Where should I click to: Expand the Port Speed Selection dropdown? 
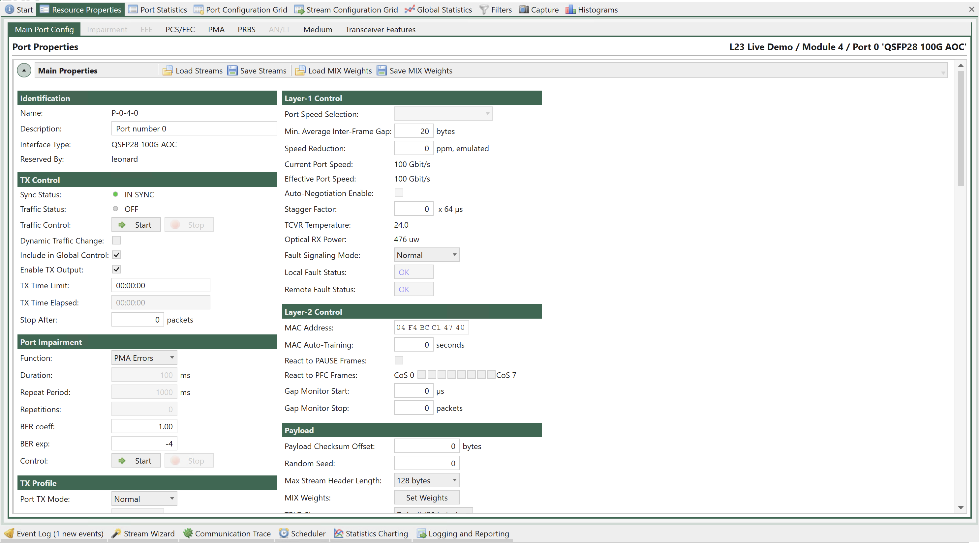486,114
